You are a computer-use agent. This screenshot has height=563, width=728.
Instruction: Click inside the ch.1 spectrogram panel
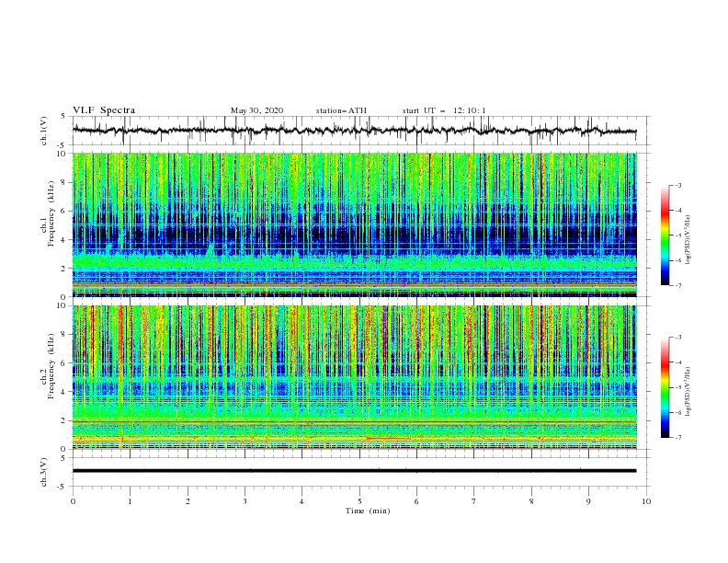(x=355, y=224)
